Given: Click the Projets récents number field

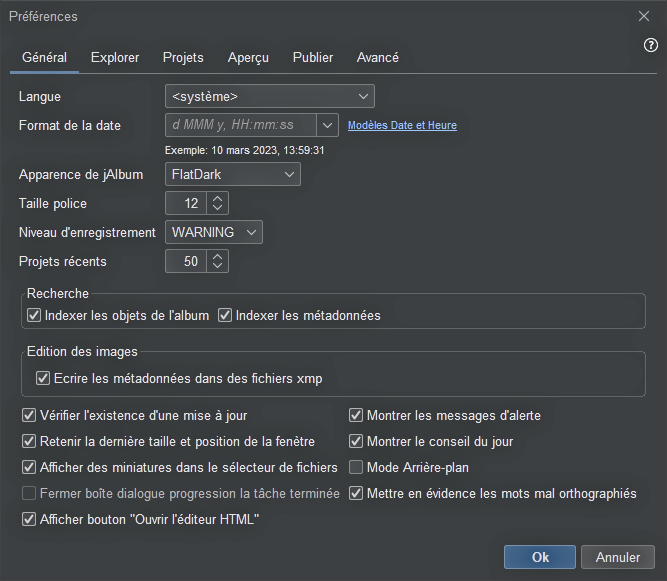Looking at the screenshot, I should tap(186, 261).
